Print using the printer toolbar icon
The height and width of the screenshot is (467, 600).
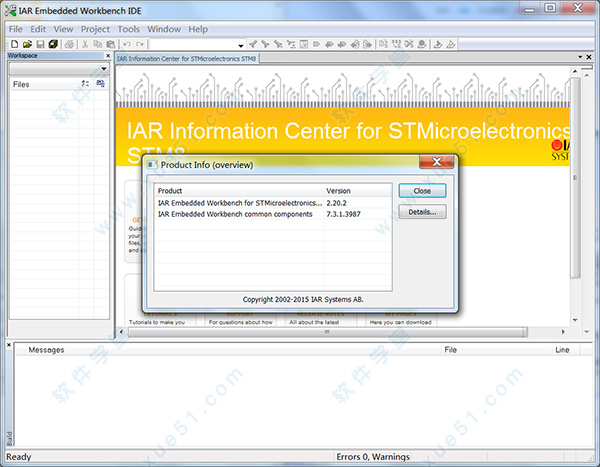pyautogui.click(x=69, y=44)
